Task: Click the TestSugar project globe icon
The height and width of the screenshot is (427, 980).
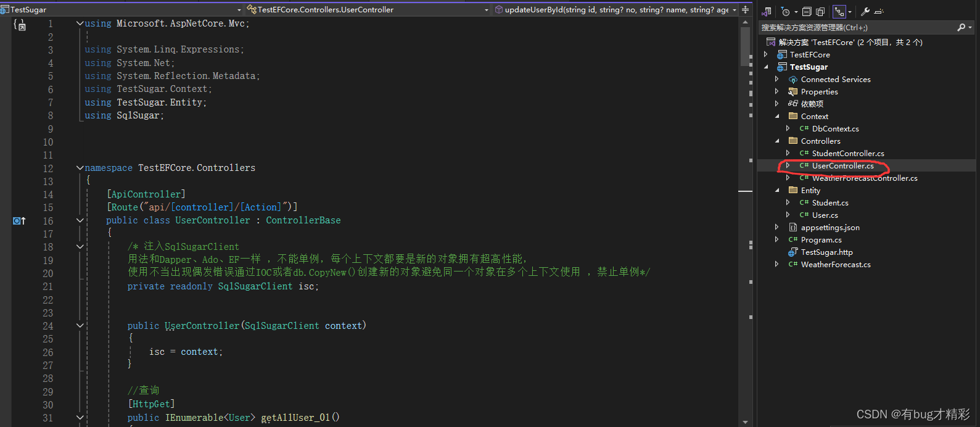Action: (782, 67)
